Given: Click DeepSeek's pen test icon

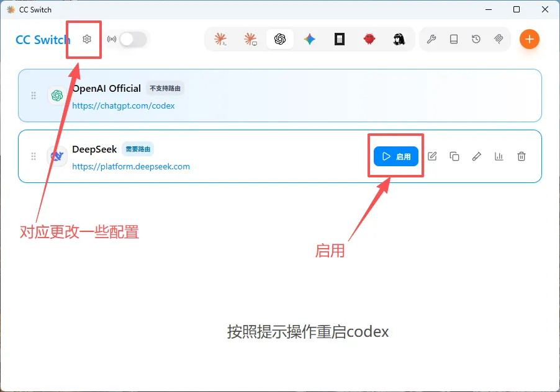Looking at the screenshot, I should tap(477, 156).
